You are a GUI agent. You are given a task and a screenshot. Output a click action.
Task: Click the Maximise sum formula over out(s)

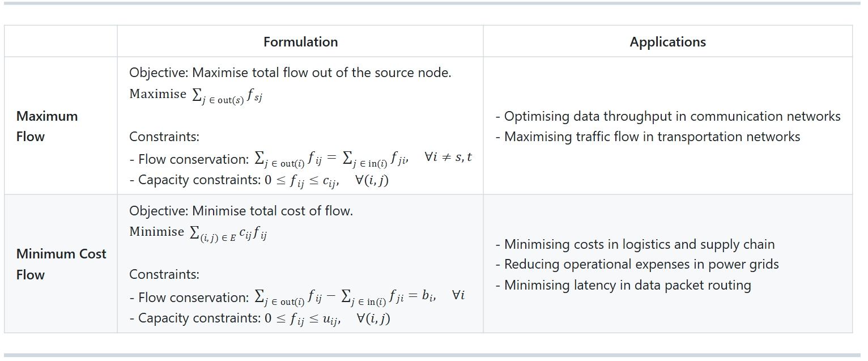pos(196,95)
